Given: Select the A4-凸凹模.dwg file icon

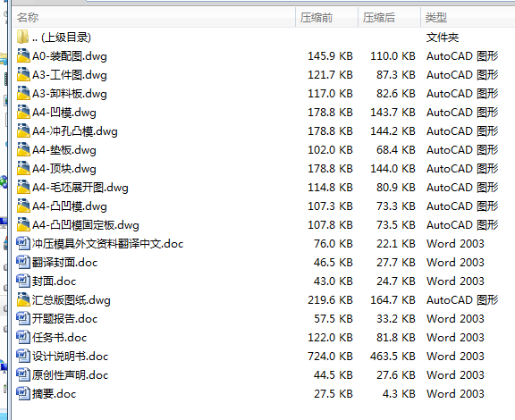Looking at the screenshot, I should (23, 206).
